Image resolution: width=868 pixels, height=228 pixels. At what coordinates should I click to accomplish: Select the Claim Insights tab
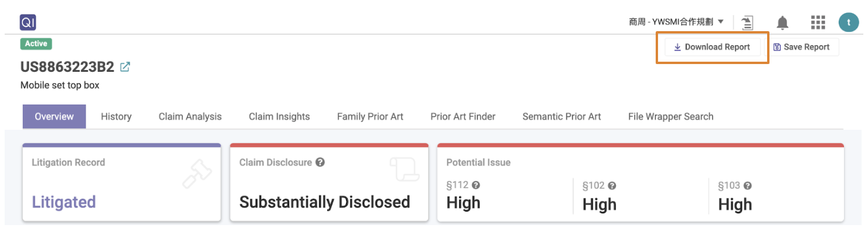(x=279, y=116)
